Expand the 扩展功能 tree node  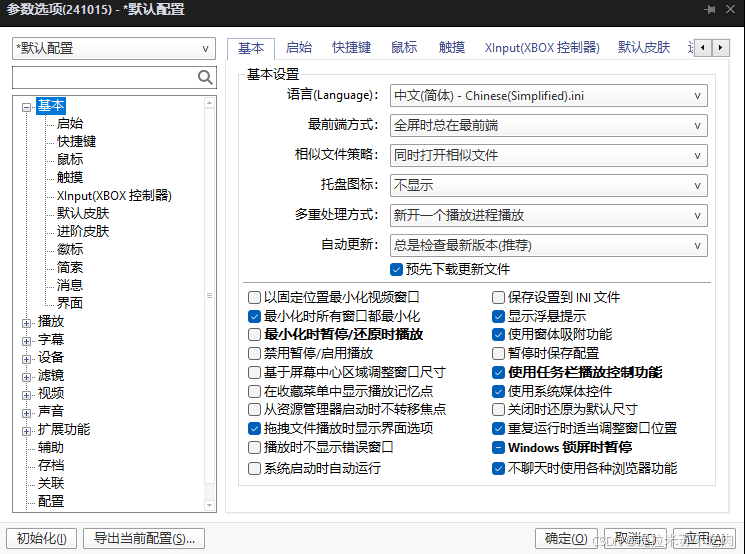pos(27,431)
